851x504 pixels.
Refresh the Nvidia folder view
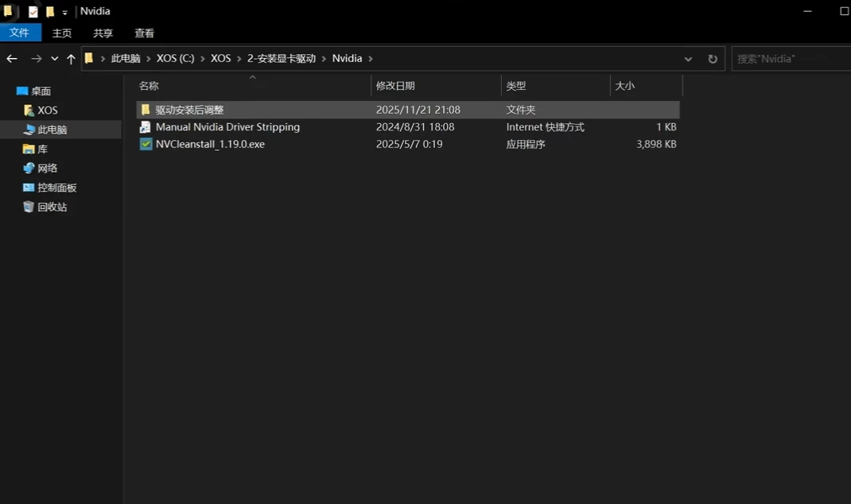(713, 59)
